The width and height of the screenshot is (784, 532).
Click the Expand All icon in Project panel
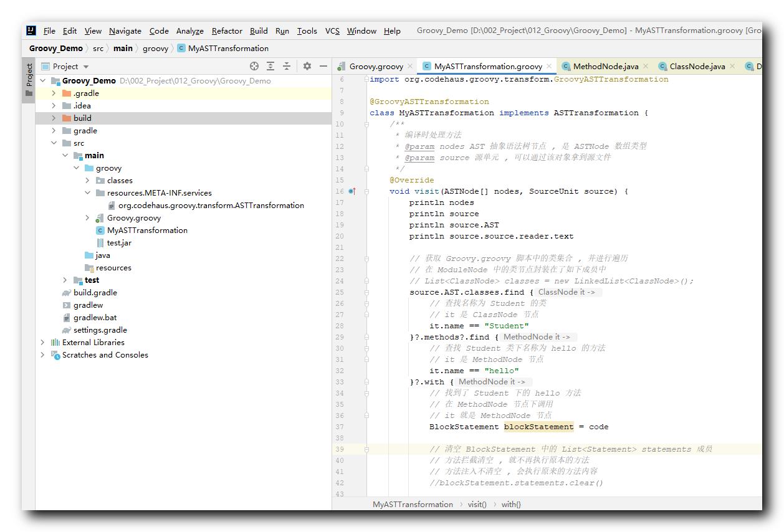tap(270, 66)
